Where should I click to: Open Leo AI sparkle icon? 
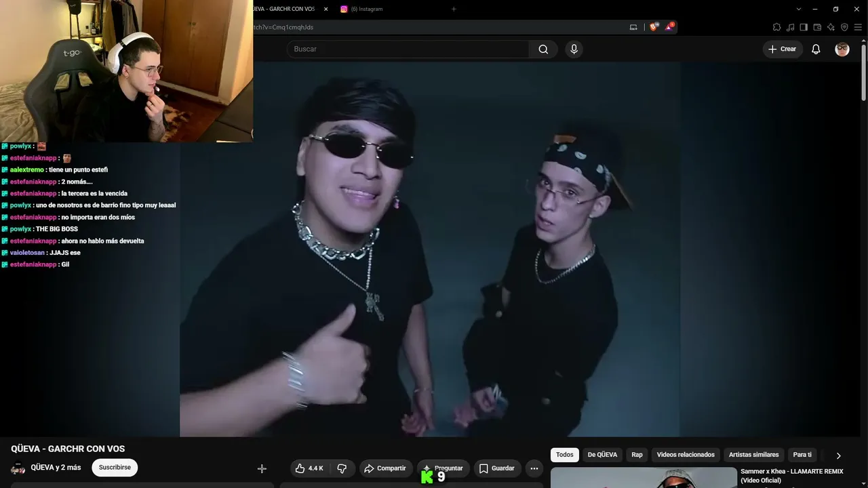pyautogui.click(x=831, y=27)
